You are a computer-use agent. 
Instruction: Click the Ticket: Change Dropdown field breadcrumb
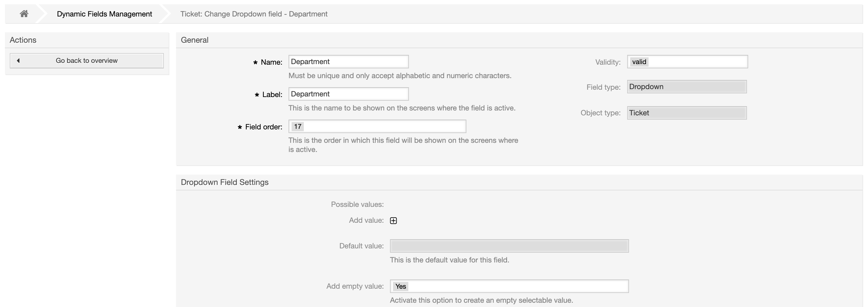(253, 14)
